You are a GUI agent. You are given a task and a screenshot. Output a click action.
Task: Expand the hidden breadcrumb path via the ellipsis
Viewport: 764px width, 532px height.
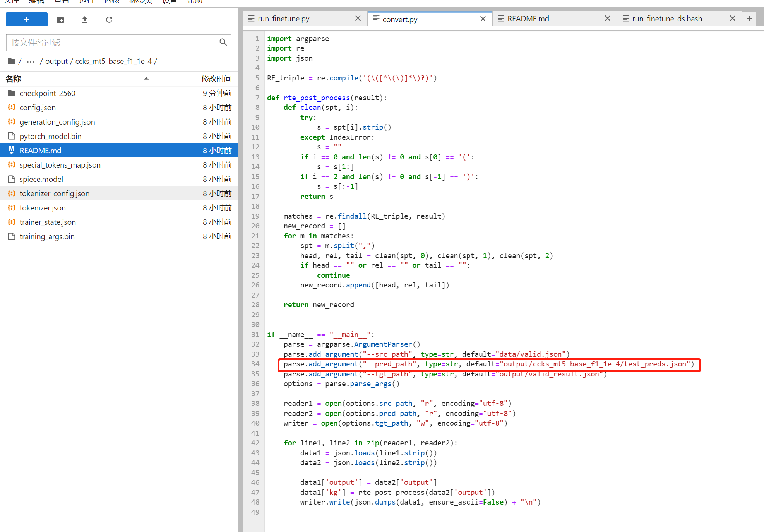coord(30,61)
